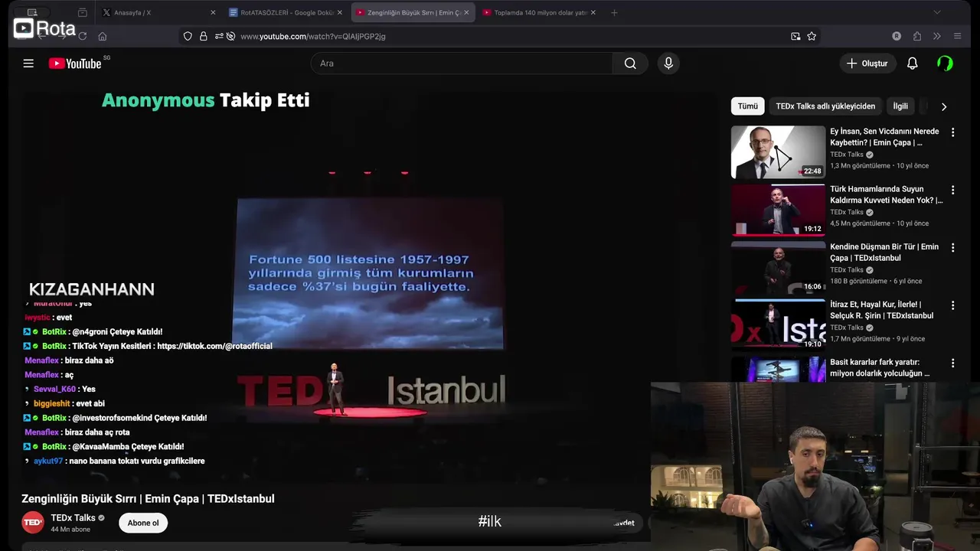The height and width of the screenshot is (551, 980).
Task: Click Kendine Düşman Bir Tür title
Action: pyautogui.click(x=884, y=253)
